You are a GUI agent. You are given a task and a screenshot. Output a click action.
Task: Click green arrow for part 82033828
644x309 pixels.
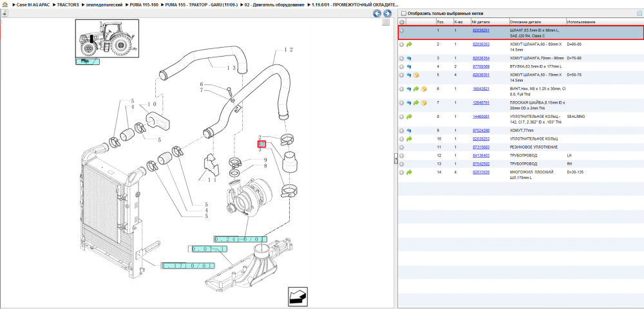409,173
